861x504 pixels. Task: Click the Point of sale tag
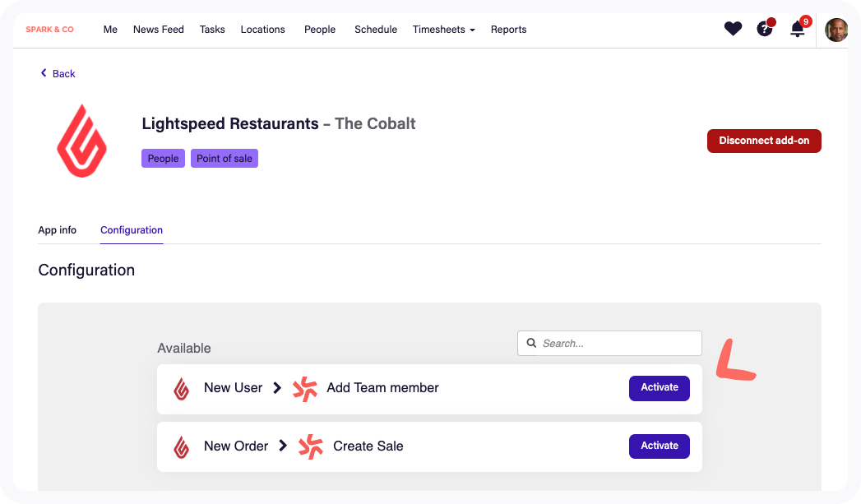point(224,158)
